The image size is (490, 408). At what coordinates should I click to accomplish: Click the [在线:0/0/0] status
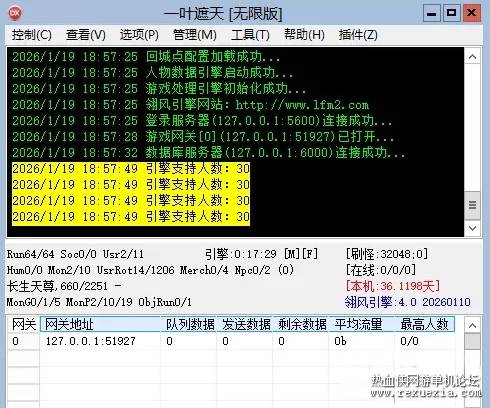(381, 270)
